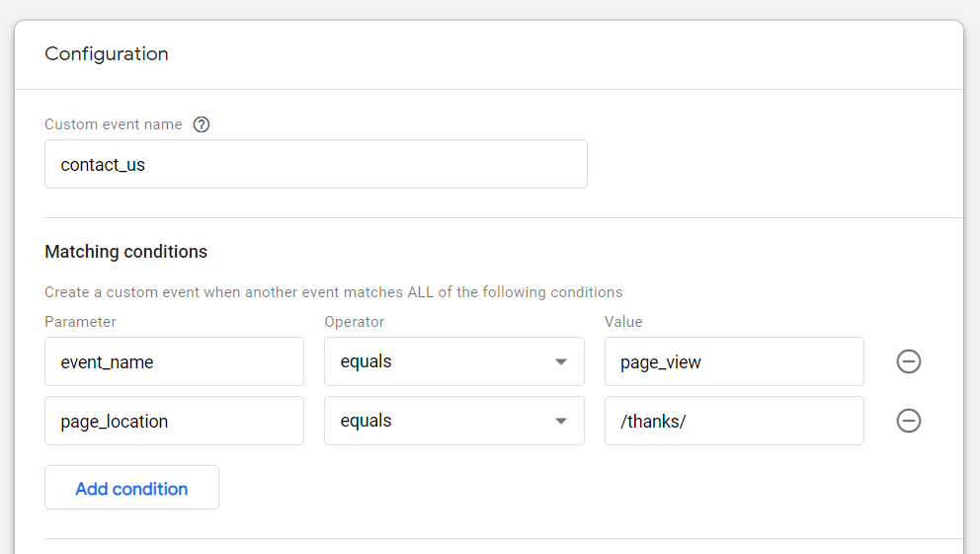
Task: Focus the contact_us custom event name field
Action: point(315,164)
